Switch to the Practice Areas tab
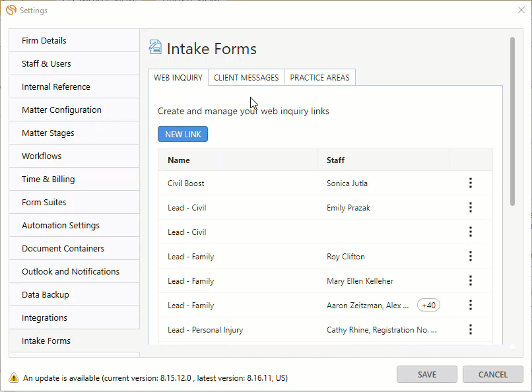The image size is (532, 392). pyautogui.click(x=319, y=78)
